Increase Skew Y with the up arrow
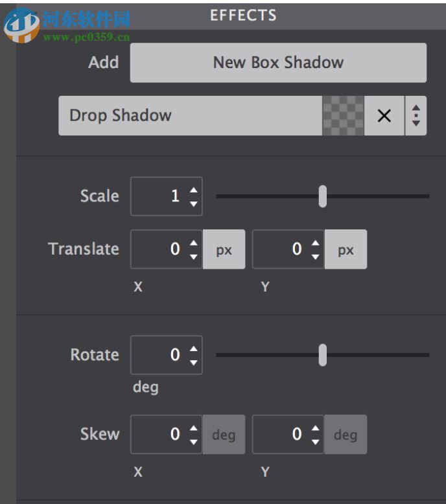 click(315, 429)
